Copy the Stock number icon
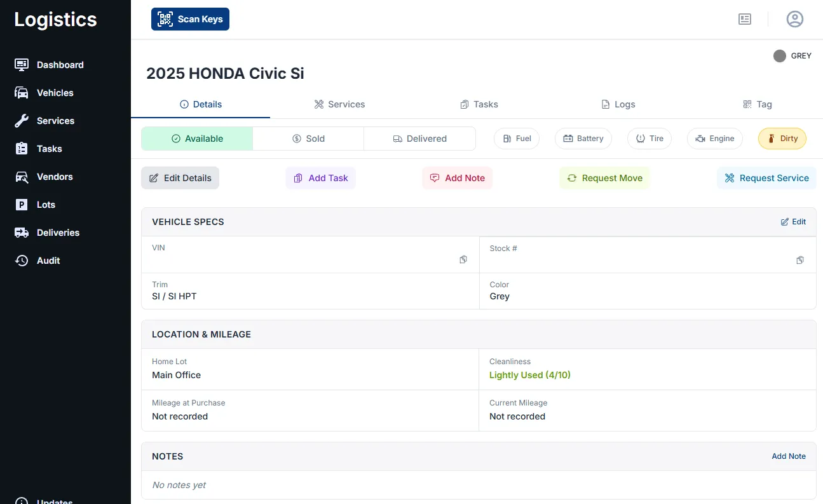823x504 pixels. (x=800, y=260)
